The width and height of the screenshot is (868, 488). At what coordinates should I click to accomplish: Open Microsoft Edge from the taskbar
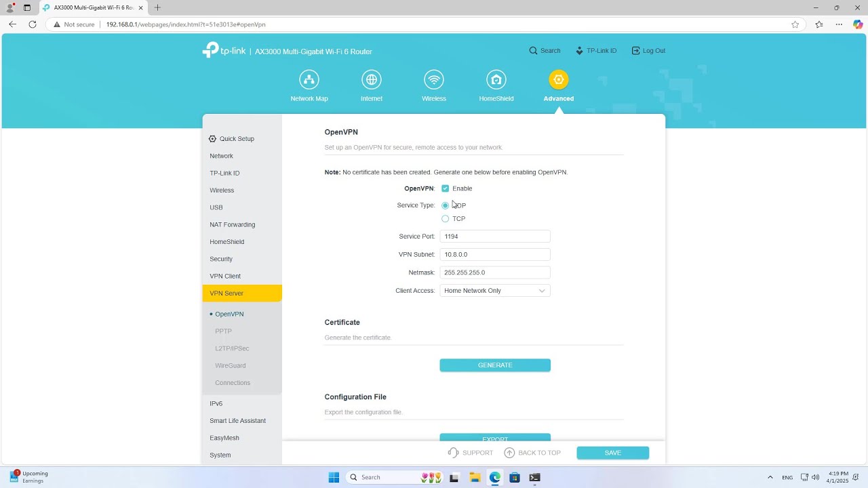(x=495, y=477)
